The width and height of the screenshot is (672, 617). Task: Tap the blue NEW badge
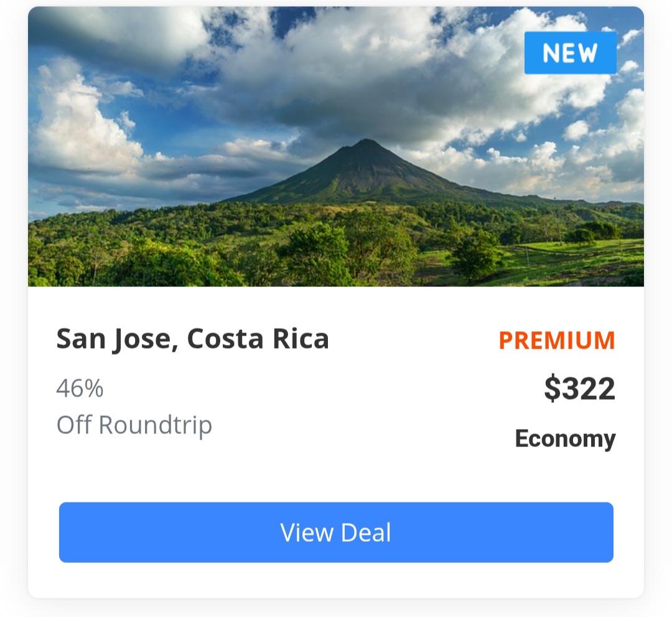tap(571, 53)
